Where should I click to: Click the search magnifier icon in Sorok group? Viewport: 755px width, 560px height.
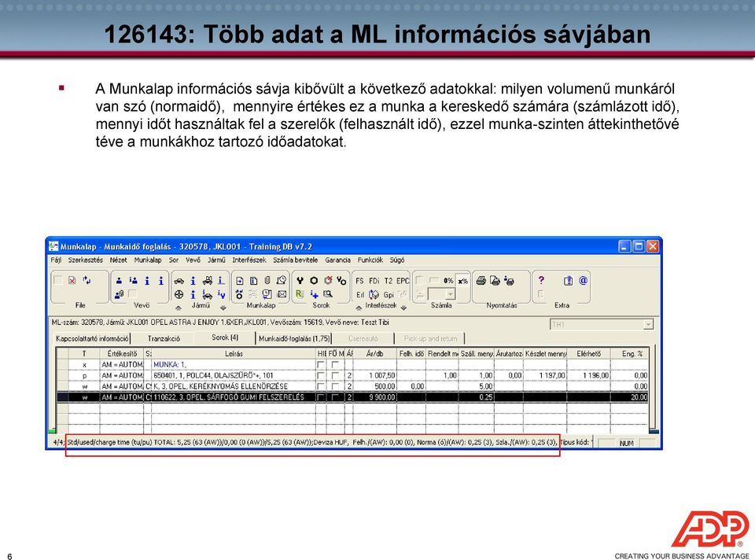point(328,294)
